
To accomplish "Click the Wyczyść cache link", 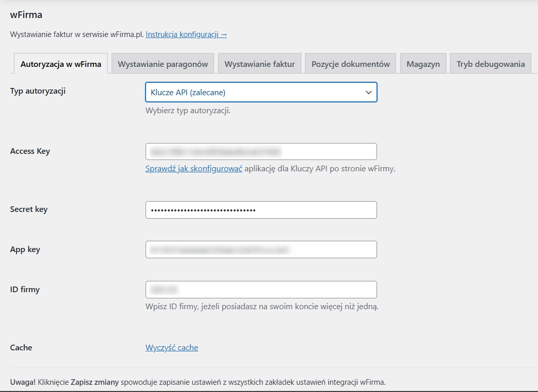I will (172, 347).
